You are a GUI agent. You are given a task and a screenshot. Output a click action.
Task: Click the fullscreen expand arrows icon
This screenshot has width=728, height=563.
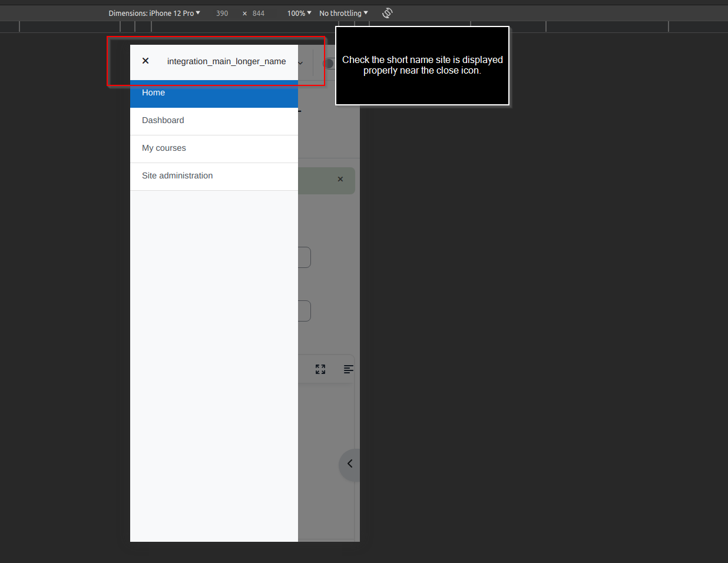320,369
